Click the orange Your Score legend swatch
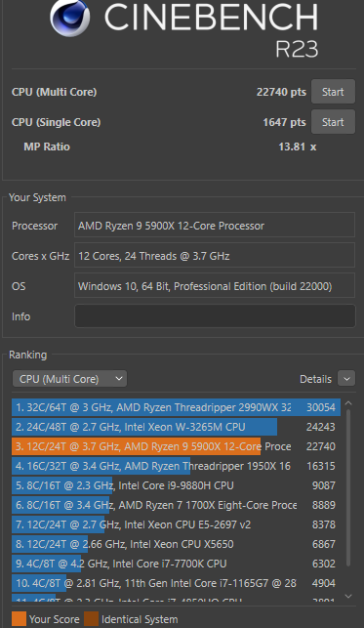The height and width of the screenshot is (628, 364). [19, 619]
